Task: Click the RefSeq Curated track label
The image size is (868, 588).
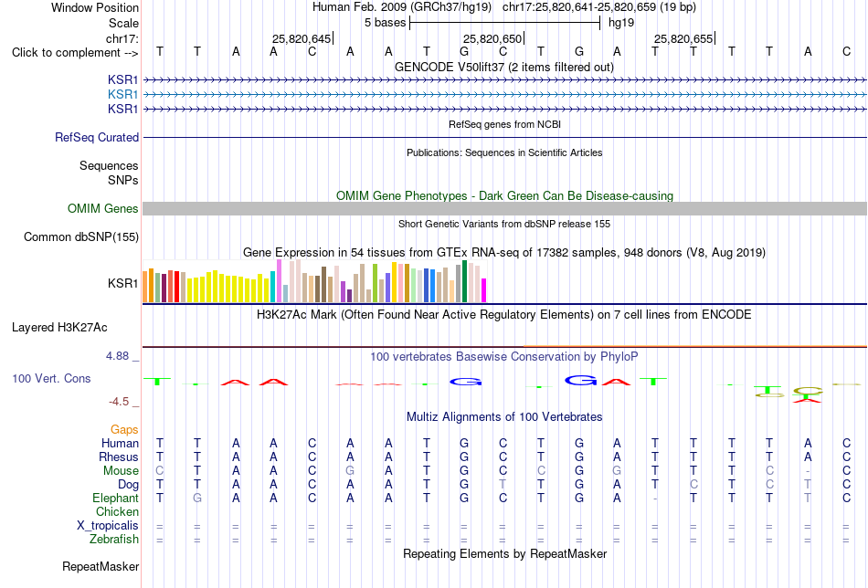Action: pos(97,137)
